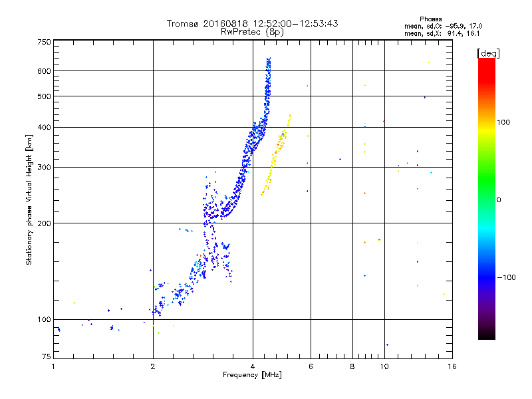Click the '75' tick label on the height axis

(47, 356)
